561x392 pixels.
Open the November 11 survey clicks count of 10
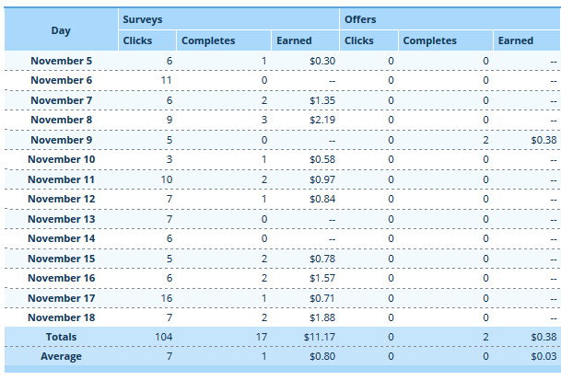point(167,179)
